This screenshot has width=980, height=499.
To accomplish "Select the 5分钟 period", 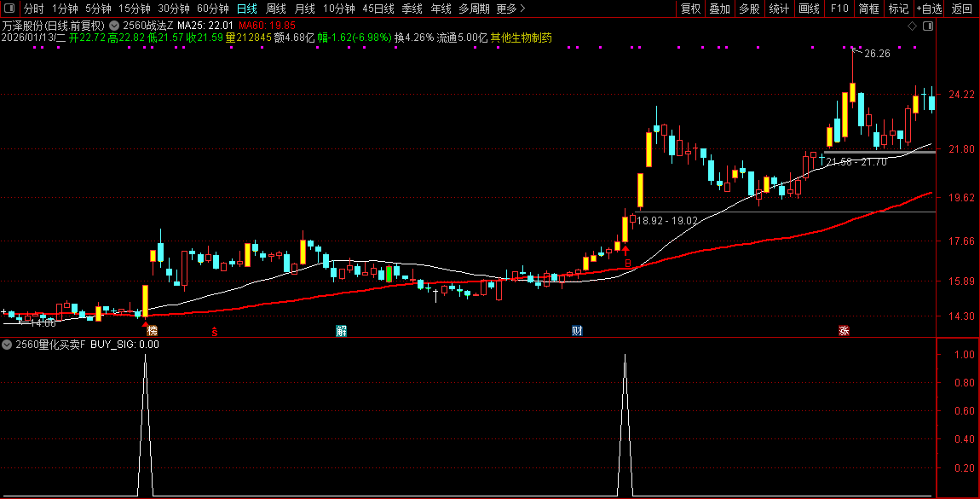I will [x=98, y=9].
